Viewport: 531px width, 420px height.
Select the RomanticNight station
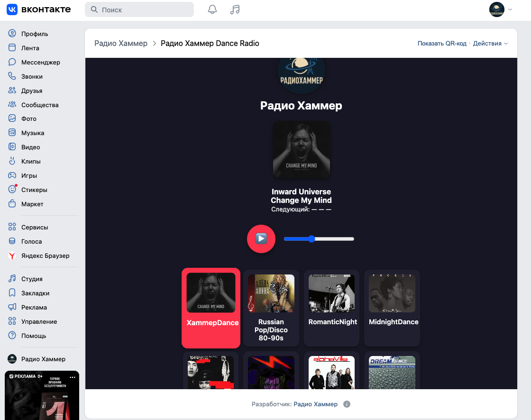point(332,308)
